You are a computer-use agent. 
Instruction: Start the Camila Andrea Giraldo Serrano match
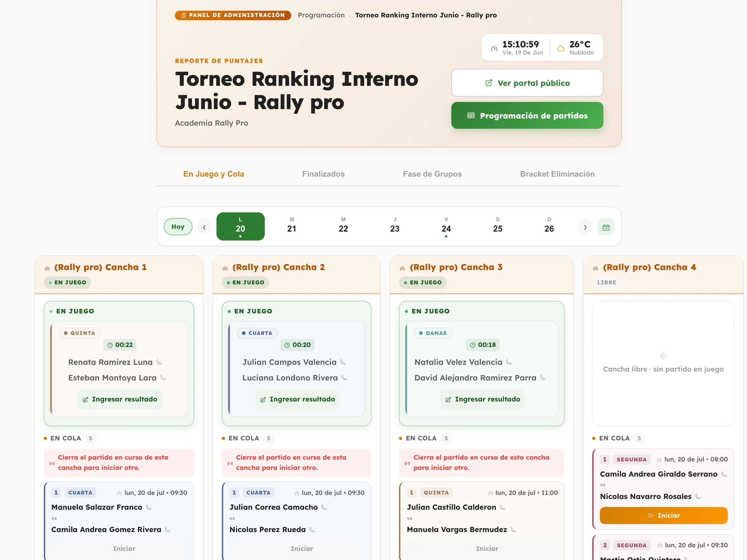click(664, 516)
